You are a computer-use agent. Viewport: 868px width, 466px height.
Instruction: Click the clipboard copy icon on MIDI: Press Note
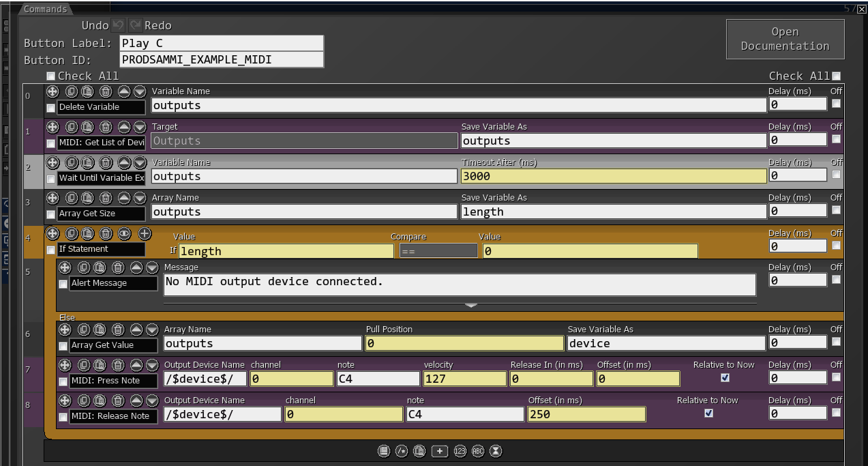tap(101, 365)
